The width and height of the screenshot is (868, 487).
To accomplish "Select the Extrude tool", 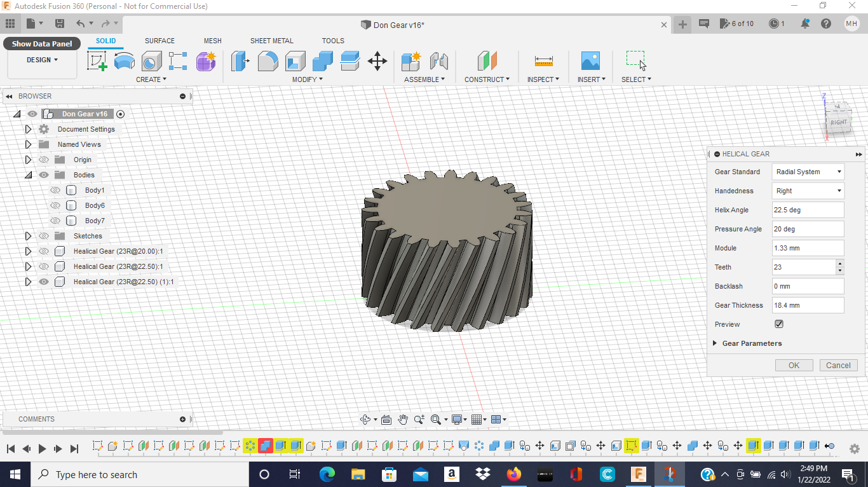I will [x=125, y=61].
